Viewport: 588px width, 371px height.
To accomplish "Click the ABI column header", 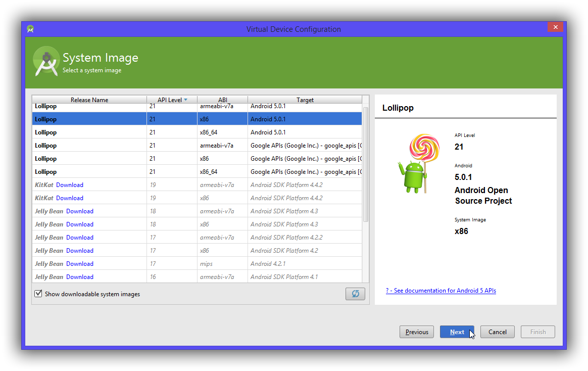I will (x=222, y=100).
